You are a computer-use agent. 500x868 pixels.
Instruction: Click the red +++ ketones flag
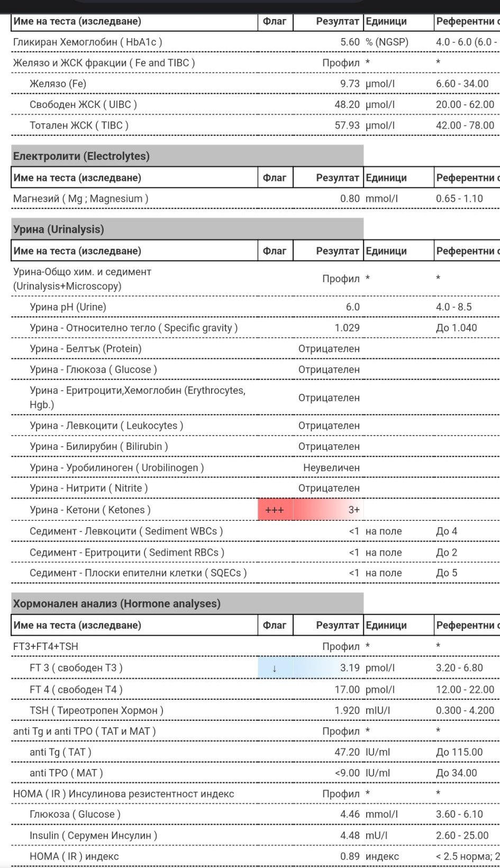point(275,510)
